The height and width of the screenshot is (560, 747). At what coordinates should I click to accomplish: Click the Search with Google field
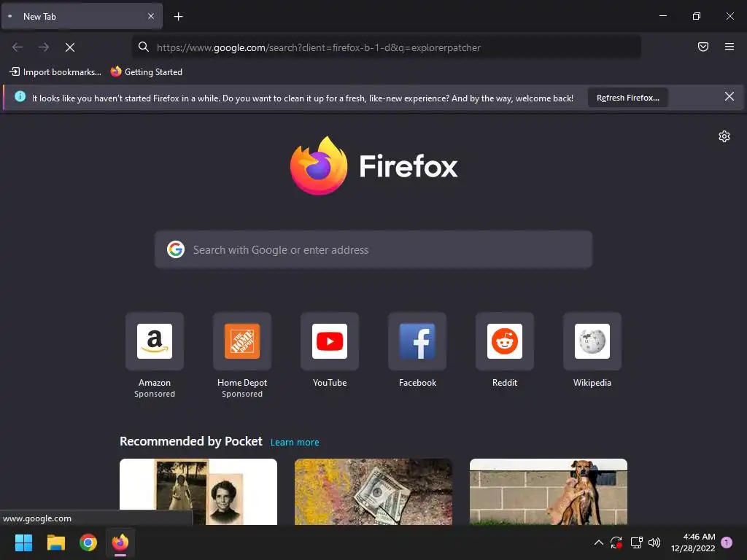tap(373, 249)
